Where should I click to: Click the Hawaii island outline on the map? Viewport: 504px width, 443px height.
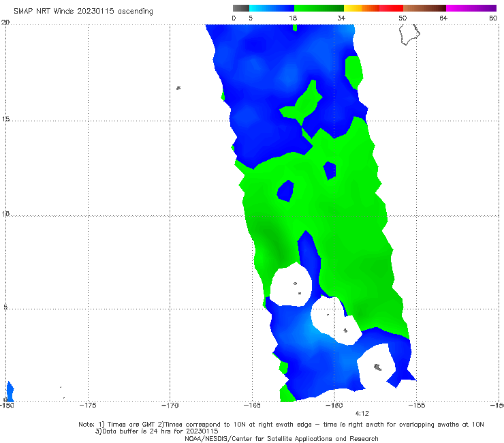tap(409, 34)
